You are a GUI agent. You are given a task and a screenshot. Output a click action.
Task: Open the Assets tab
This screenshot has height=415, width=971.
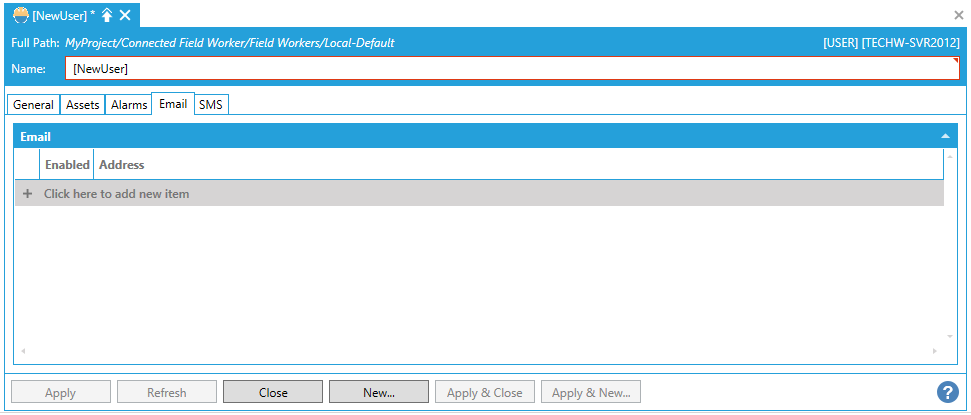click(x=82, y=105)
